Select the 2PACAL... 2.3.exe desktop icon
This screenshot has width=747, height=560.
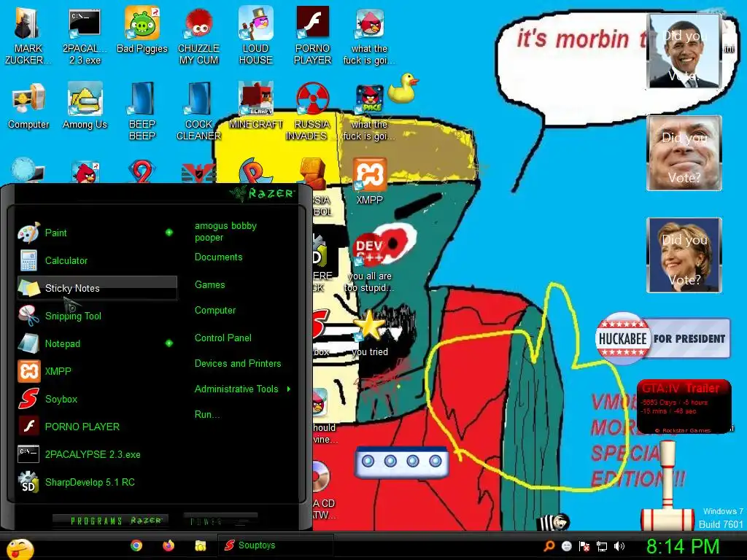click(x=85, y=35)
